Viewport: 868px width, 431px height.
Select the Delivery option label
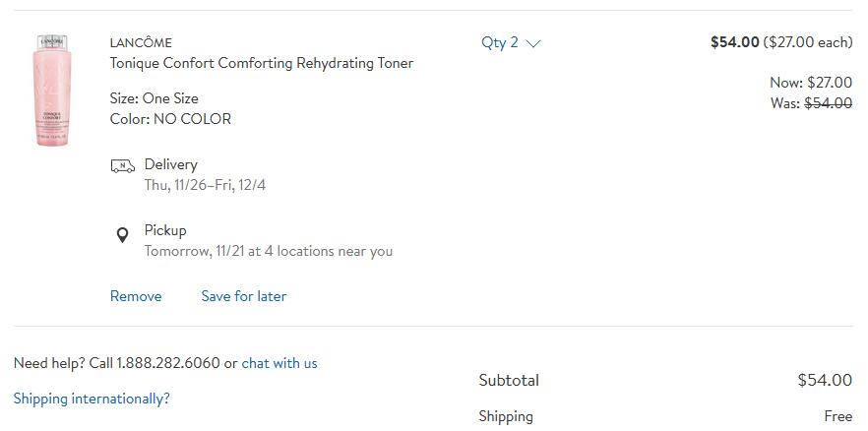click(x=170, y=164)
